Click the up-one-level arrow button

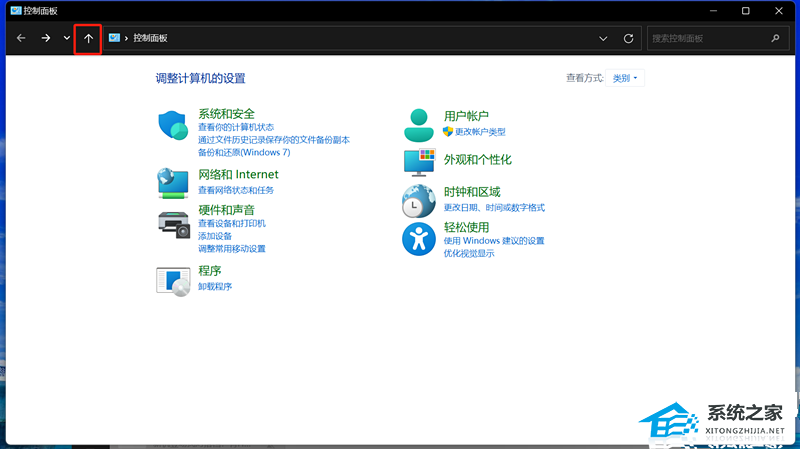pos(88,39)
